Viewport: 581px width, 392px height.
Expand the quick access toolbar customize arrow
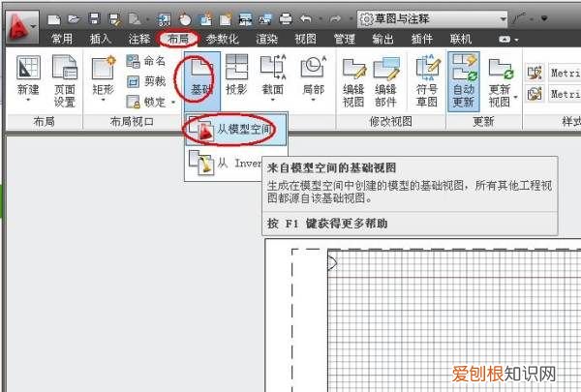544,18
